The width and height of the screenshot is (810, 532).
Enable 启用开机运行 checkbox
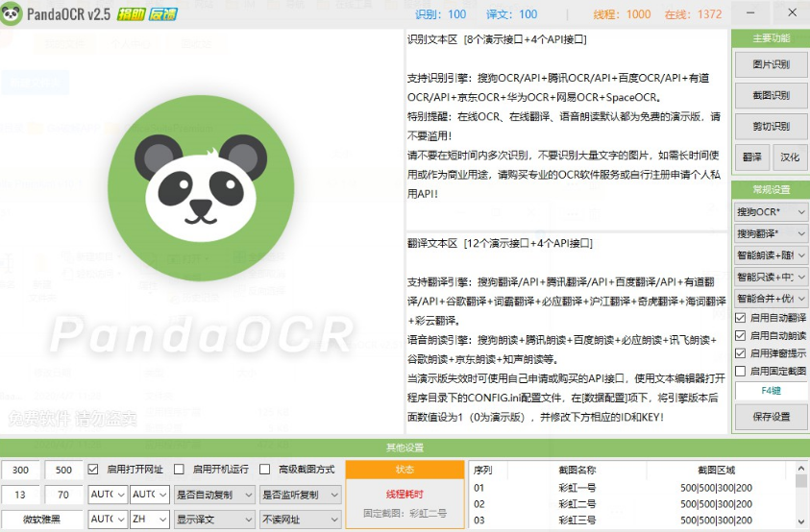[x=180, y=469]
